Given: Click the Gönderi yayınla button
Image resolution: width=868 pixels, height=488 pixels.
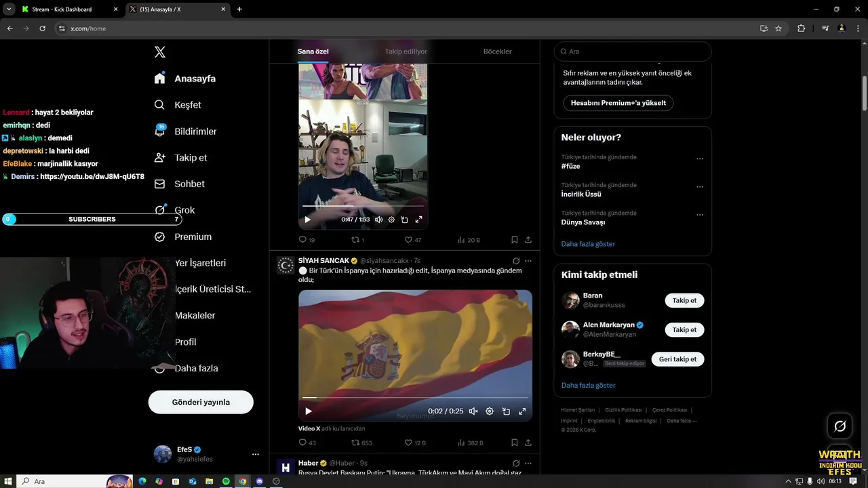Looking at the screenshot, I should pos(201,402).
